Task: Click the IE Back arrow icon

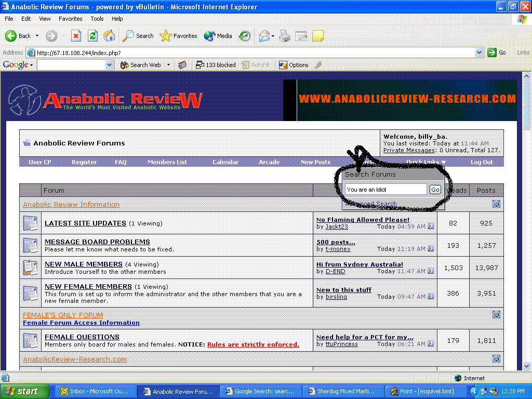Action: coord(11,36)
